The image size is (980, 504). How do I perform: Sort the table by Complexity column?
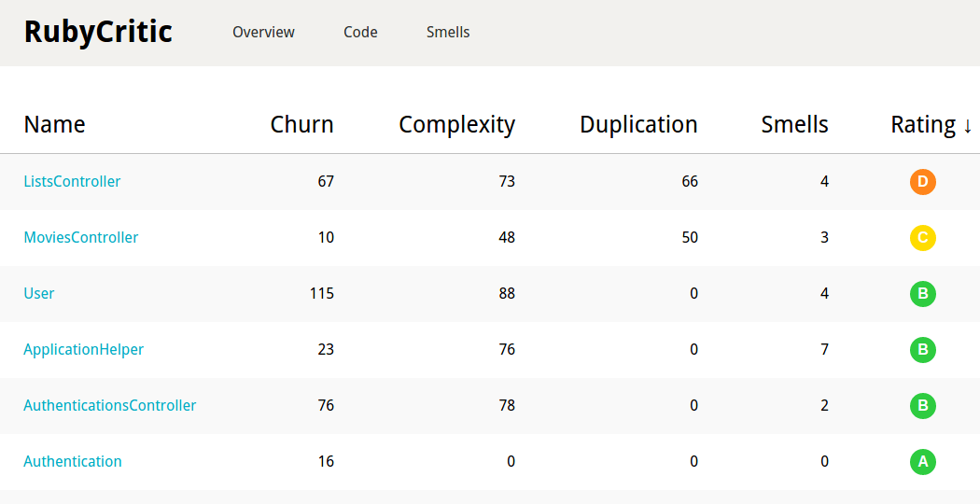pyautogui.click(x=456, y=125)
